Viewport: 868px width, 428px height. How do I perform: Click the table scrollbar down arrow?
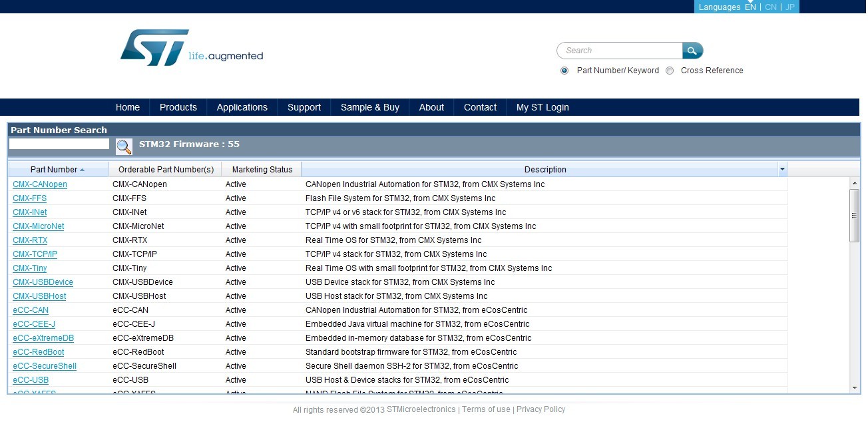pos(855,387)
